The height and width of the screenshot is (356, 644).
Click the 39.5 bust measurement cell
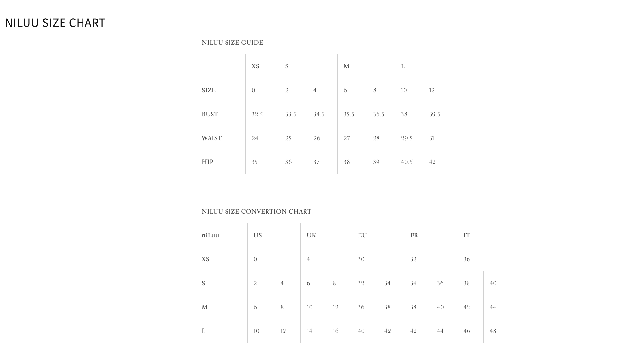click(x=434, y=114)
